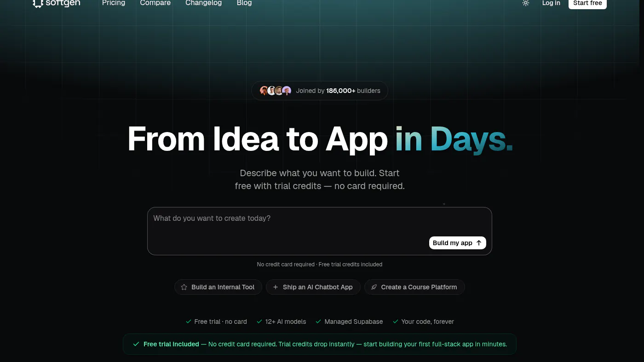Click the rocket icon on Create a Course Platform
644x362 pixels.
point(374,287)
